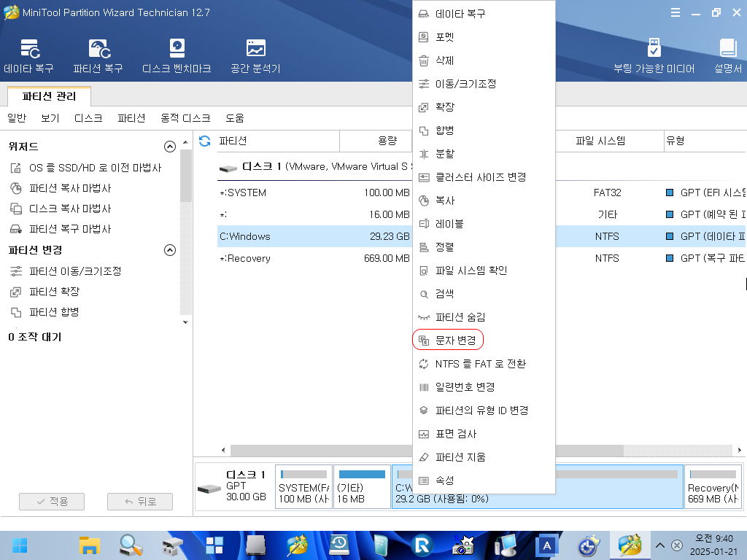
Task: Choose 표면 검사 in context menu
Action: coord(484,434)
